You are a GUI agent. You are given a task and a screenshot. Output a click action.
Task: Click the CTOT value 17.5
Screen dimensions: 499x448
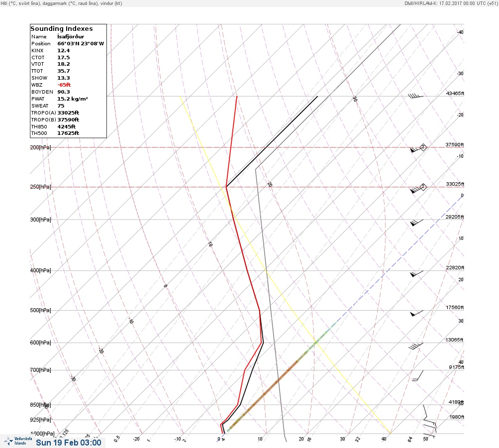tap(64, 58)
